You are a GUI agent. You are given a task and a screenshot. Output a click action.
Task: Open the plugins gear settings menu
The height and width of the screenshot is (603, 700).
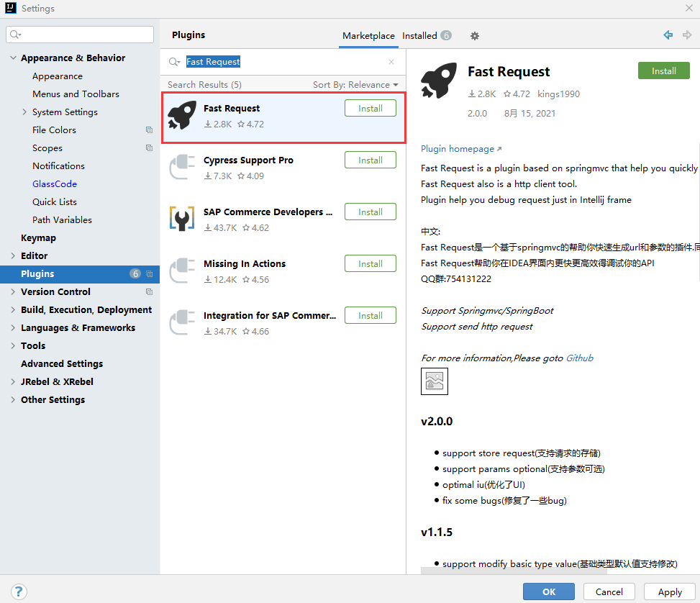click(473, 35)
